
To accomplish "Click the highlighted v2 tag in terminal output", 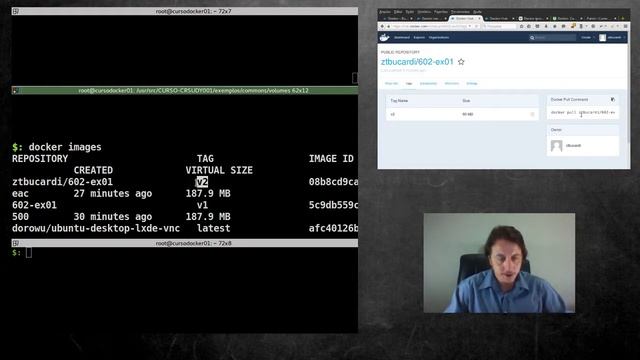I will (x=202, y=182).
